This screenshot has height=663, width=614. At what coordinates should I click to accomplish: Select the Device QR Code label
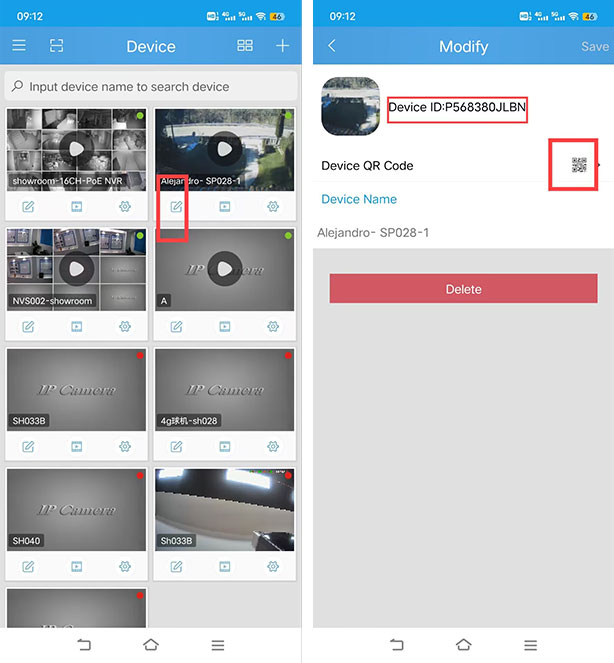click(367, 165)
